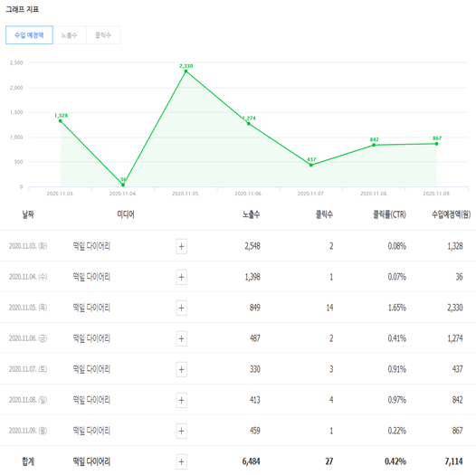Screen dimensions: 476x475
Task: Click the date cell 2020.11.06. (금)
Action: (28, 338)
